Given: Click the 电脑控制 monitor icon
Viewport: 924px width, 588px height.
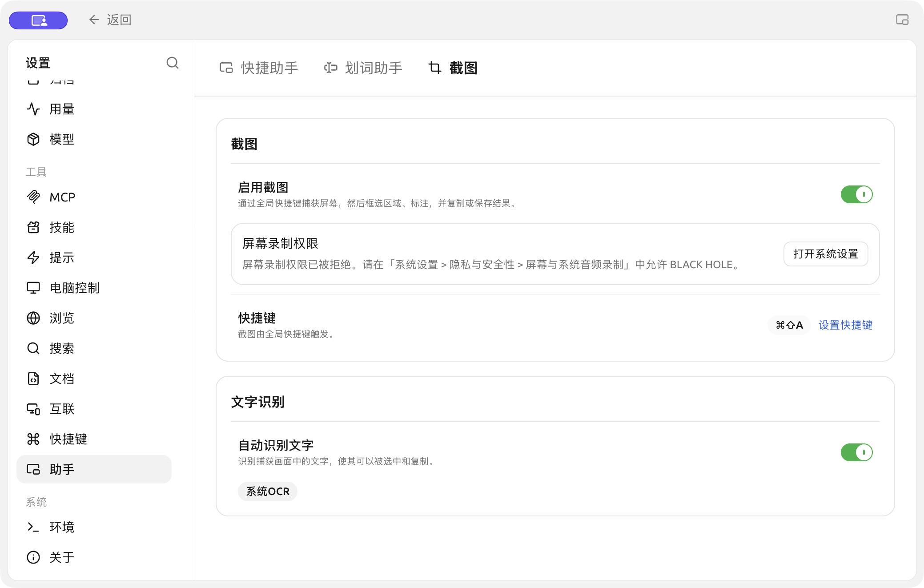Looking at the screenshot, I should [x=33, y=288].
